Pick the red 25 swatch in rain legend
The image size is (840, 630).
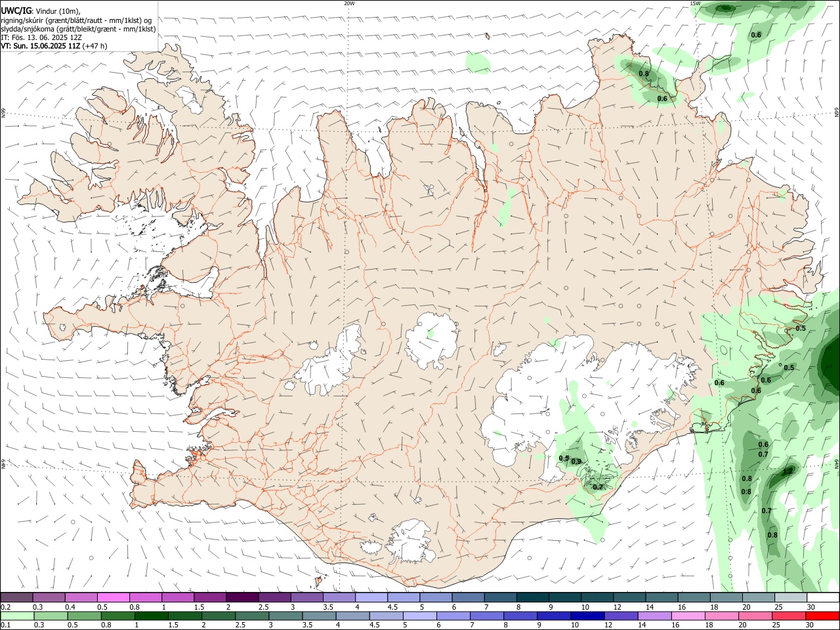coord(788,616)
